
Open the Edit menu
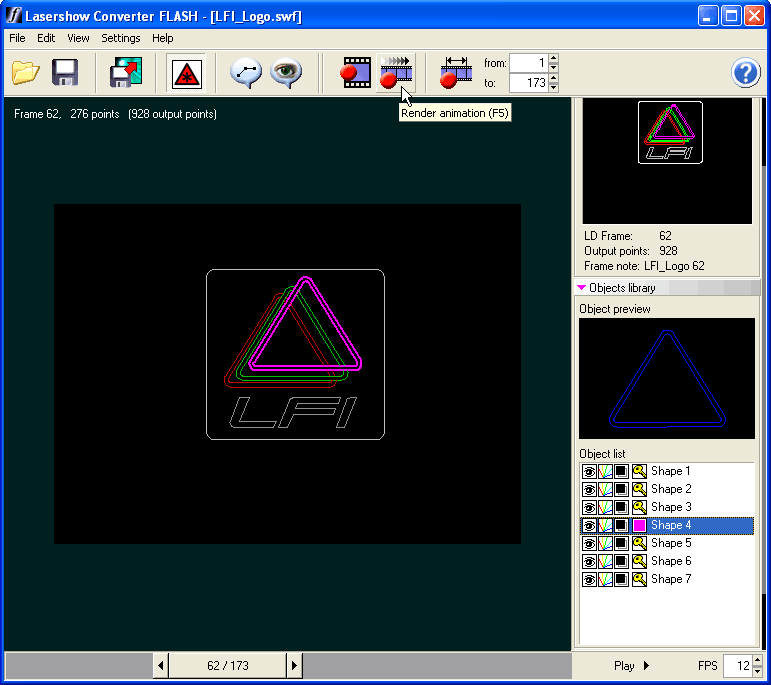click(46, 38)
